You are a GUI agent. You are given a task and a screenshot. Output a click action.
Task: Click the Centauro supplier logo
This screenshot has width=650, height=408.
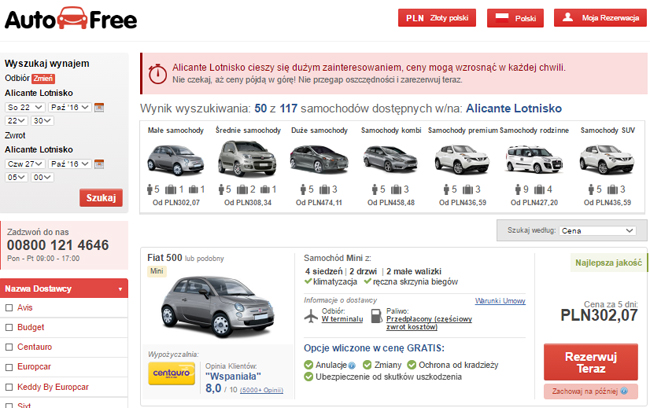click(x=172, y=373)
